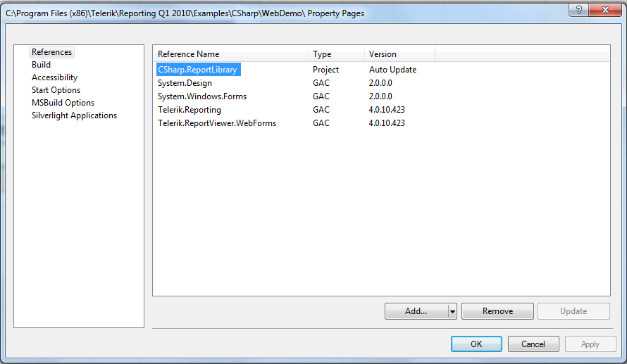Click the GAC type cell for System.Design
The width and height of the screenshot is (627, 364).
(321, 83)
